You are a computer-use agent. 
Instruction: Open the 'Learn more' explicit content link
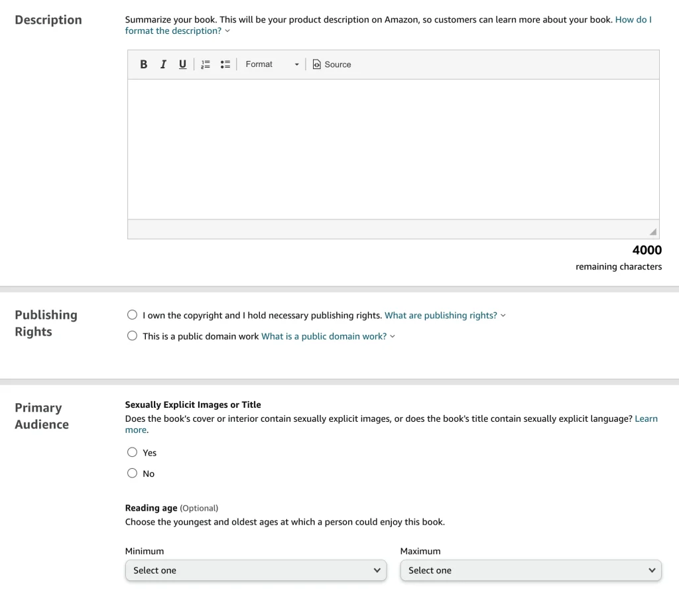(646, 418)
